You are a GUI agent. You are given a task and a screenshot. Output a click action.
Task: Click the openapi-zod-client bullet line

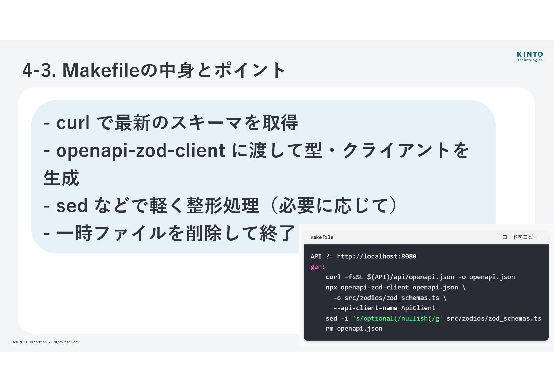coord(256,150)
